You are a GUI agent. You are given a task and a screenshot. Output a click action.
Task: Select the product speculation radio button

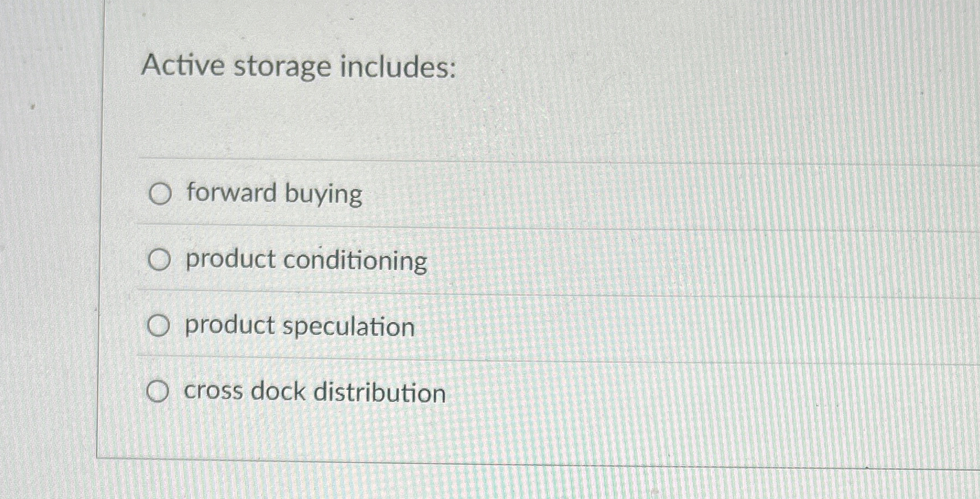tap(159, 327)
